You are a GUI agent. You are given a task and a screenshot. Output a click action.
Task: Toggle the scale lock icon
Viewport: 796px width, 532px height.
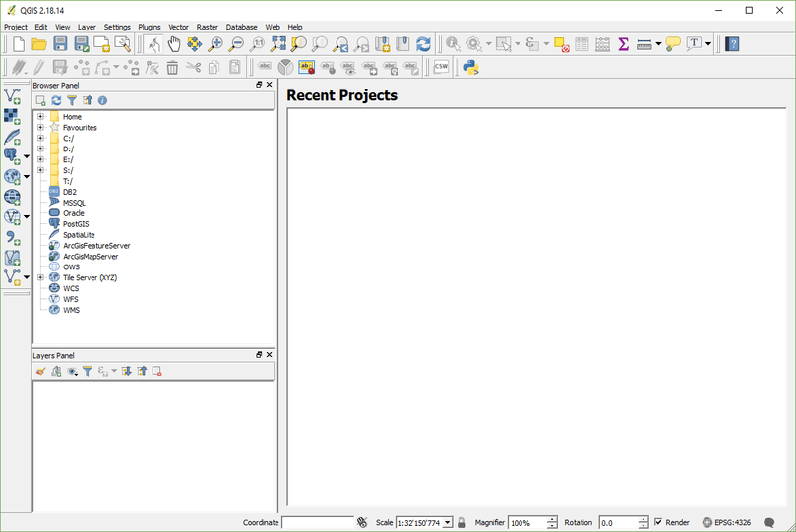pyautogui.click(x=461, y=522)
